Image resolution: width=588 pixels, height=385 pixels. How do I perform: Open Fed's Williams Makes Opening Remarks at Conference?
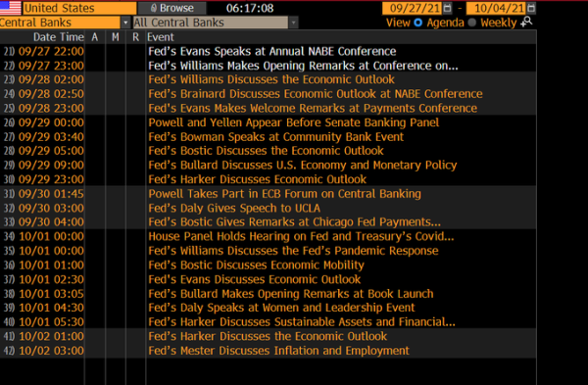pos(303,66)
